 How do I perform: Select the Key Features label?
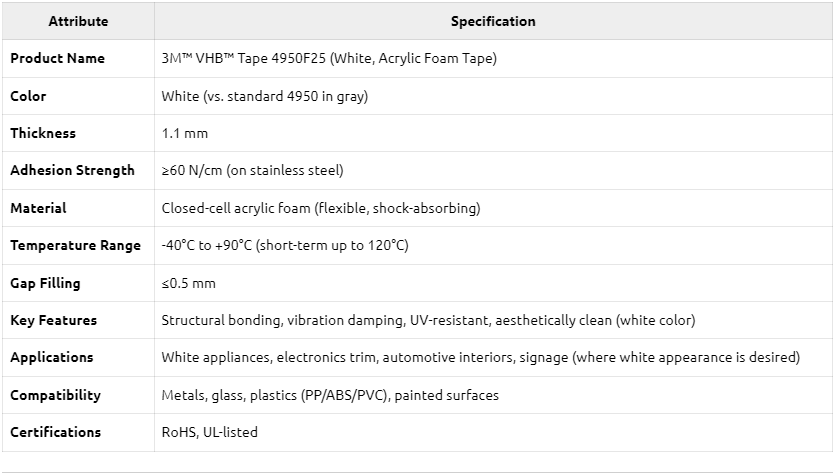[x=54, y=320]
